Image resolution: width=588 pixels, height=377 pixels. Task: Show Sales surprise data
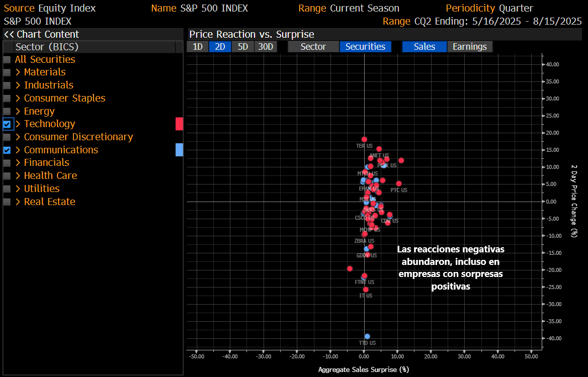point(424,47)
